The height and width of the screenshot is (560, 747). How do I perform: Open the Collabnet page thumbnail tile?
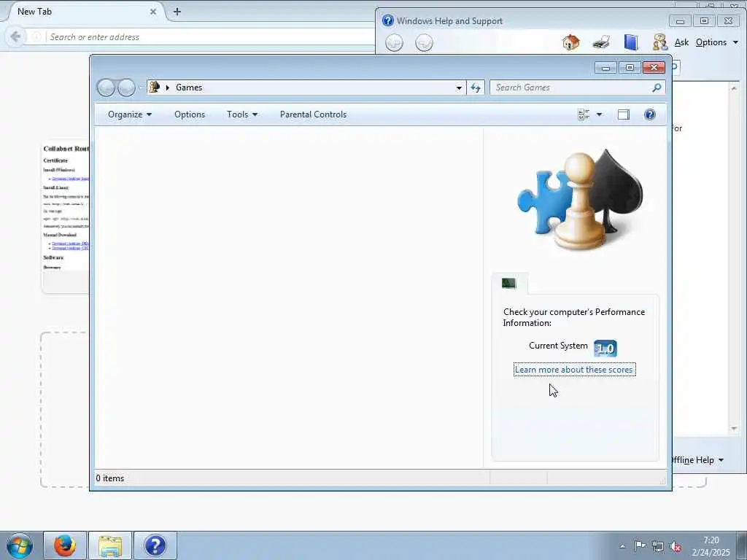[66, 217]
